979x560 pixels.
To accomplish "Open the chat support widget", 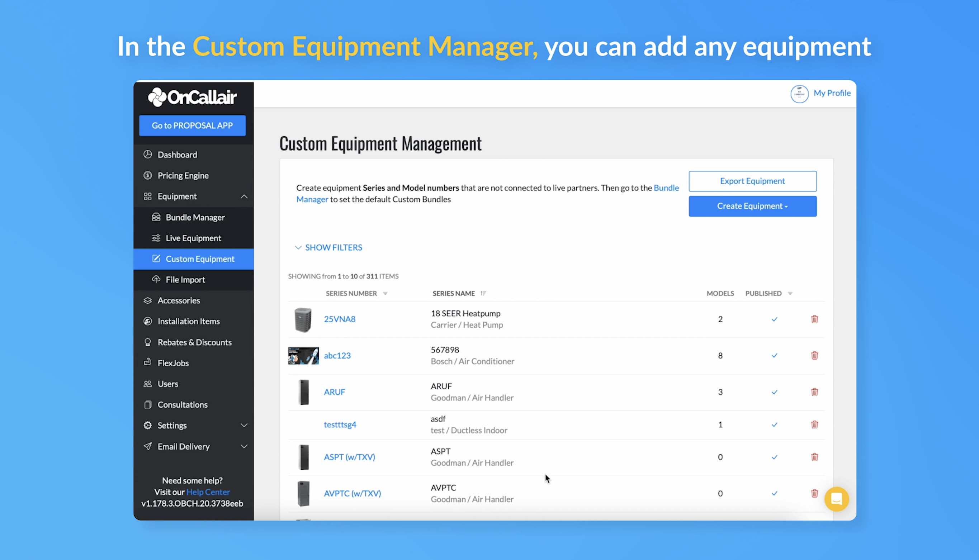I will coord(836,499).
